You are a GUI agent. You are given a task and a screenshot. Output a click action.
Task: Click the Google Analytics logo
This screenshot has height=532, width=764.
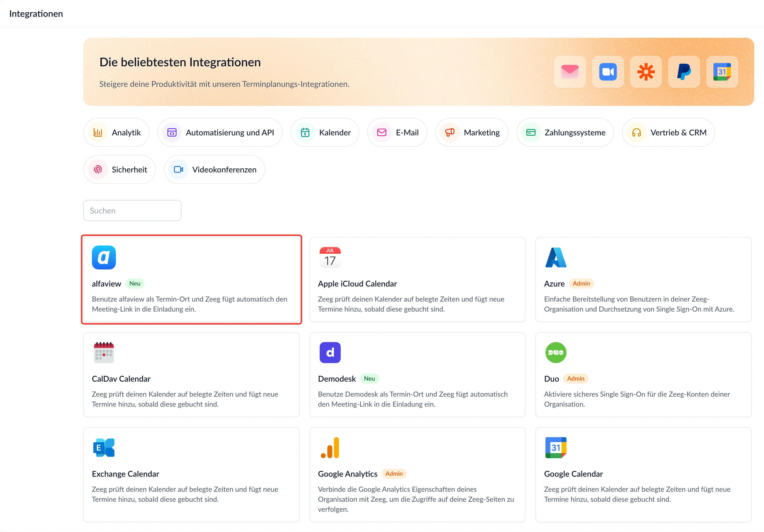(x=330, y=447)
